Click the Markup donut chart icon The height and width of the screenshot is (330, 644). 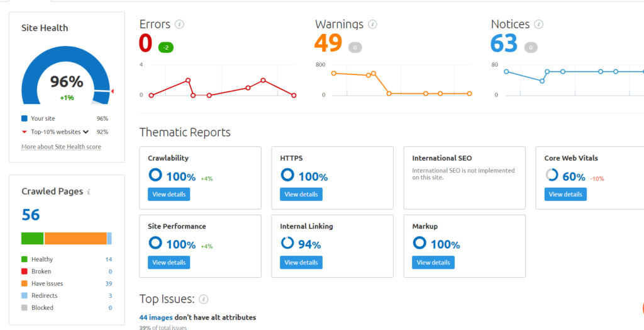coord(419,242)
